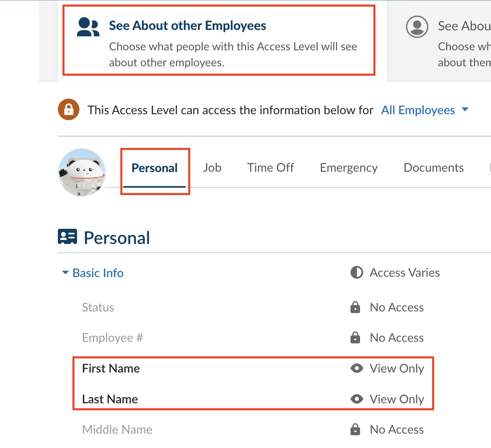
Task: Select the See About other Employees card
Action: coord(219,40)
